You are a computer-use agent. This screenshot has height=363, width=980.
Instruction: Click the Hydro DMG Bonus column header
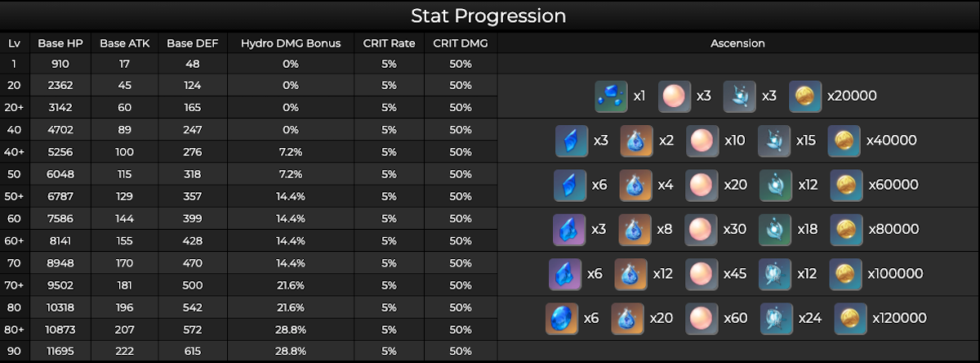coord(291,43)
